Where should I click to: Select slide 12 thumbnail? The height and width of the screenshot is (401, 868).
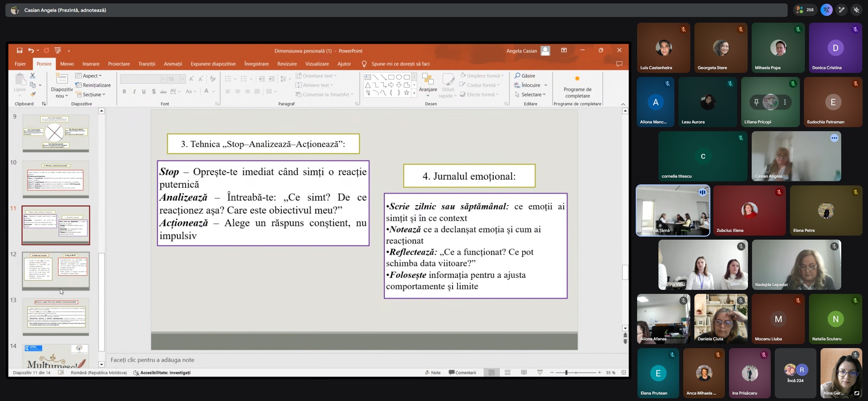pos(56,271)
